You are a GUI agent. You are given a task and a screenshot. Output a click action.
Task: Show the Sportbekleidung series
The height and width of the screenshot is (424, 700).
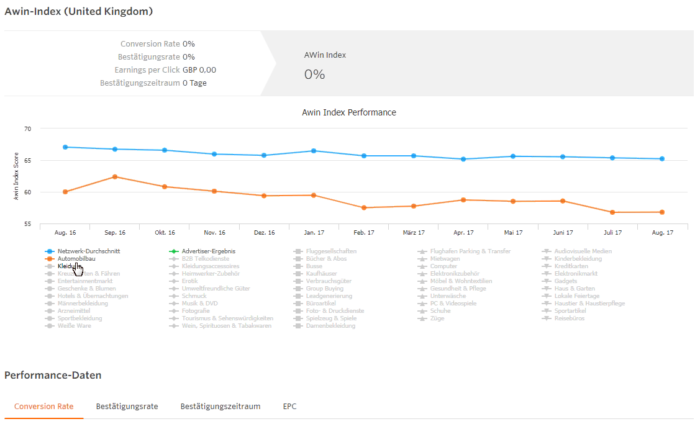coord(74,319)
